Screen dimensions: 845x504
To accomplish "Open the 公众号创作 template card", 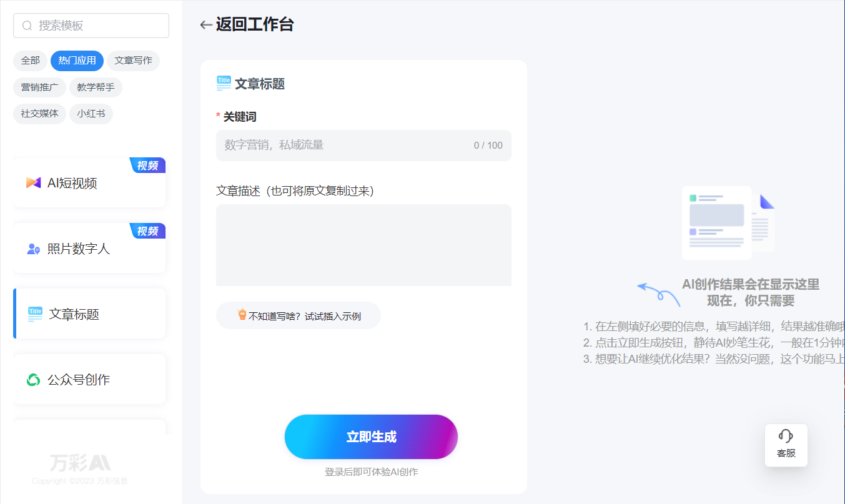I will coord(90,379).
